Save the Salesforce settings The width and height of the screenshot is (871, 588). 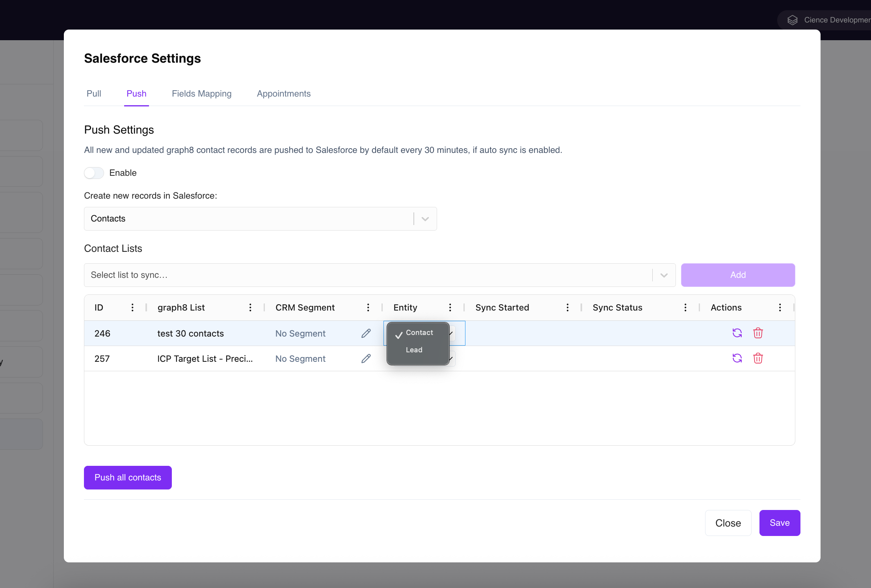[780, 523]
